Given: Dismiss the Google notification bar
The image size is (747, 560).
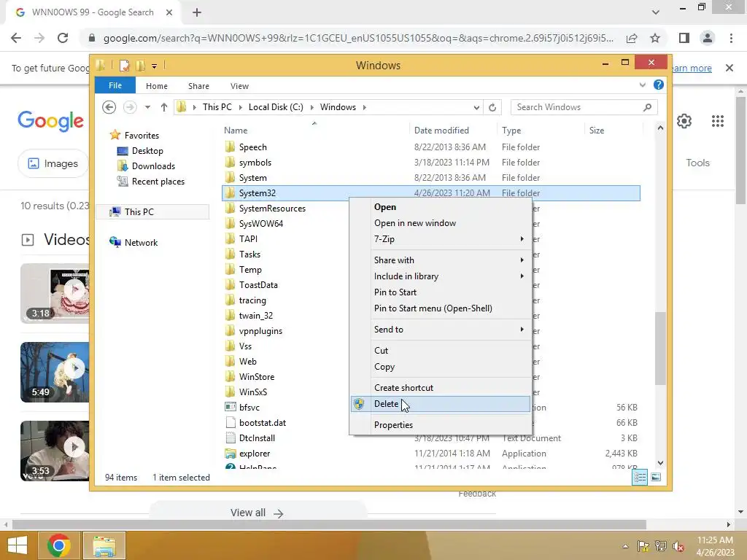Looking at the screenshot, I should [x=729, y=68].
